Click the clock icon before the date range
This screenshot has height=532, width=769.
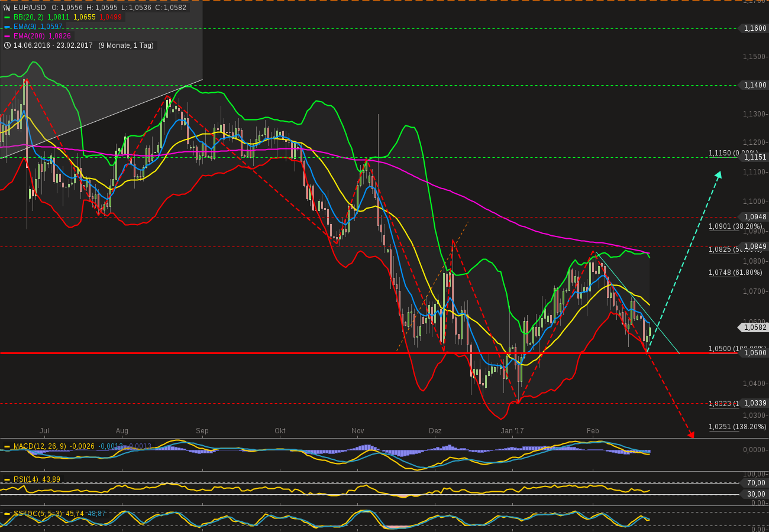tap(7, 46)
